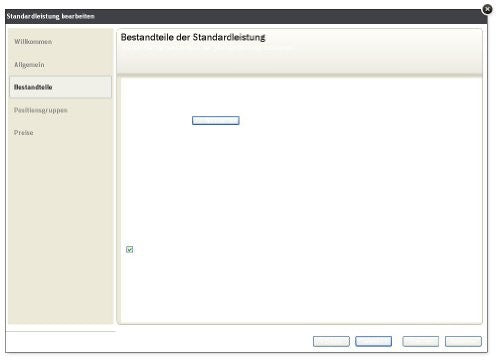500x363 pixels.
Task: Close the Standardleistung bearbeiten dialog
Action: pos(487,9)
